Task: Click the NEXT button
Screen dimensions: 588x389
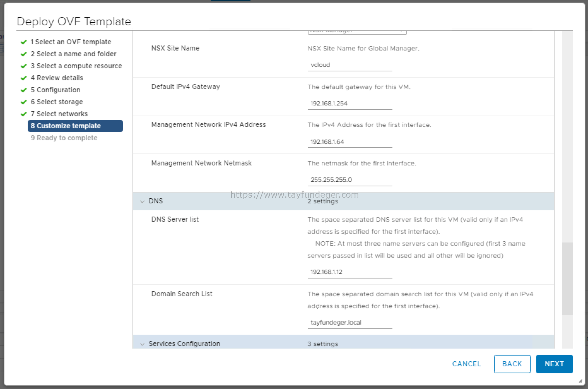Action: coord(554,364)
